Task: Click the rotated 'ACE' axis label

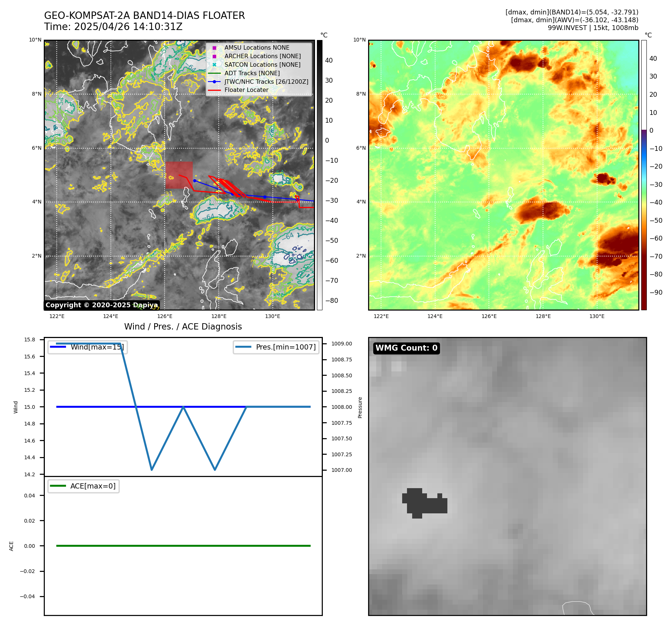Action: pos(11,546)
